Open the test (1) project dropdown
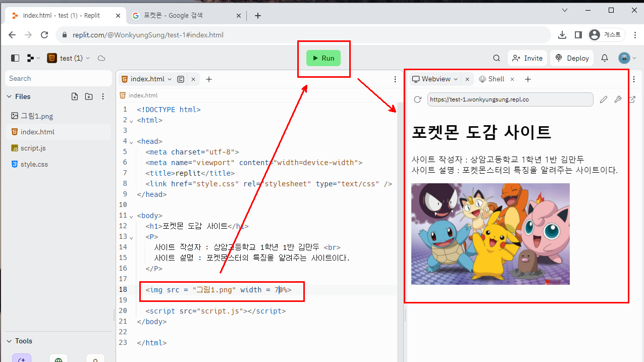644x362 pixels. [69, 58]
